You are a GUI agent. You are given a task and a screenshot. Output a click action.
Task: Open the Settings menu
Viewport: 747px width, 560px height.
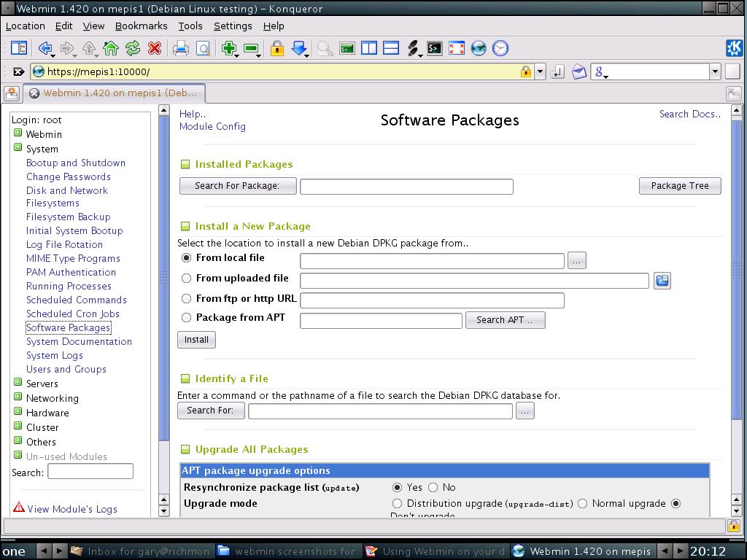[233, 26]
